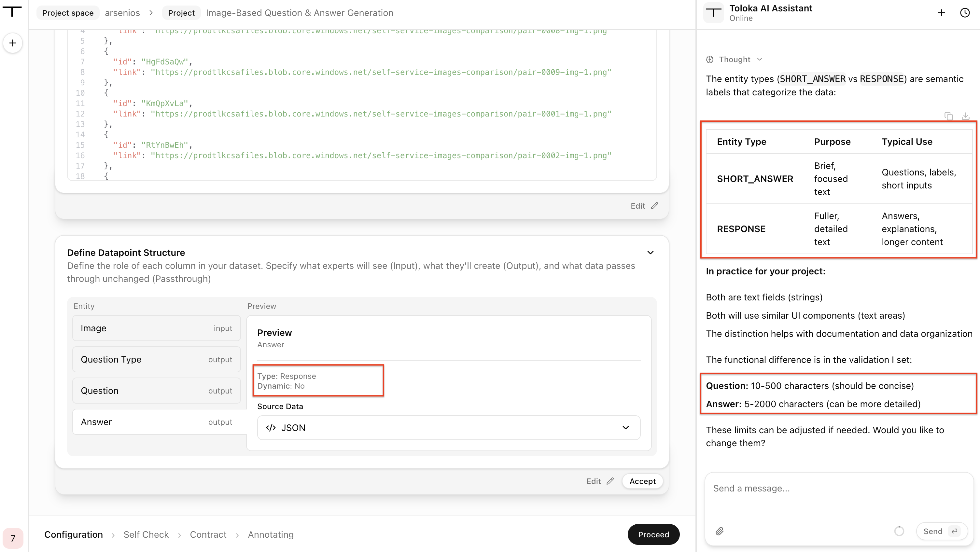The image size is (980, 552).
Task: Click the Entity Type column header
Action: pyautogui.click(x=741, y=142)
